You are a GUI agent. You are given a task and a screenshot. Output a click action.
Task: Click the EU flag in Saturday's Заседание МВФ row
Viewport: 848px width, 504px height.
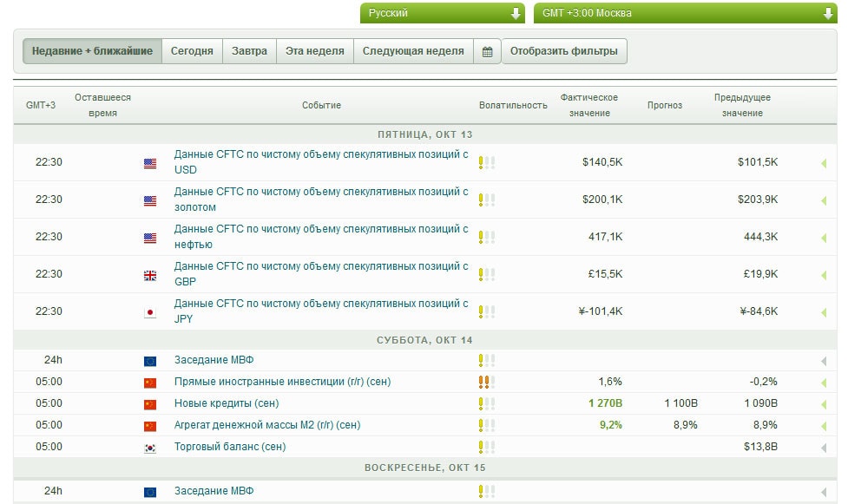(150, 361)
